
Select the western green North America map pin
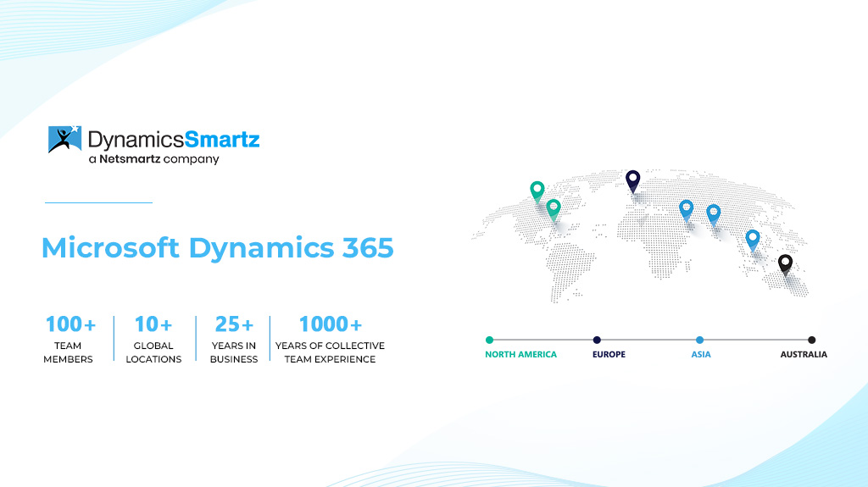pos(537,191)
